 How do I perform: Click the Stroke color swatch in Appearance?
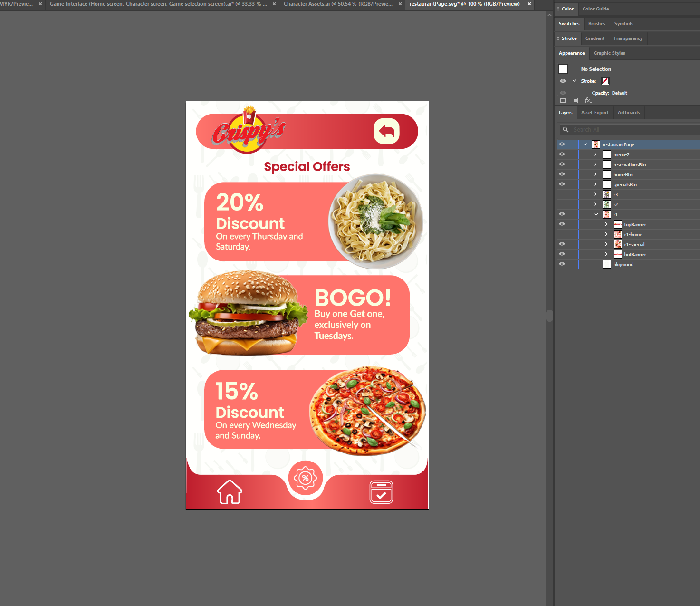pos(605,81)
